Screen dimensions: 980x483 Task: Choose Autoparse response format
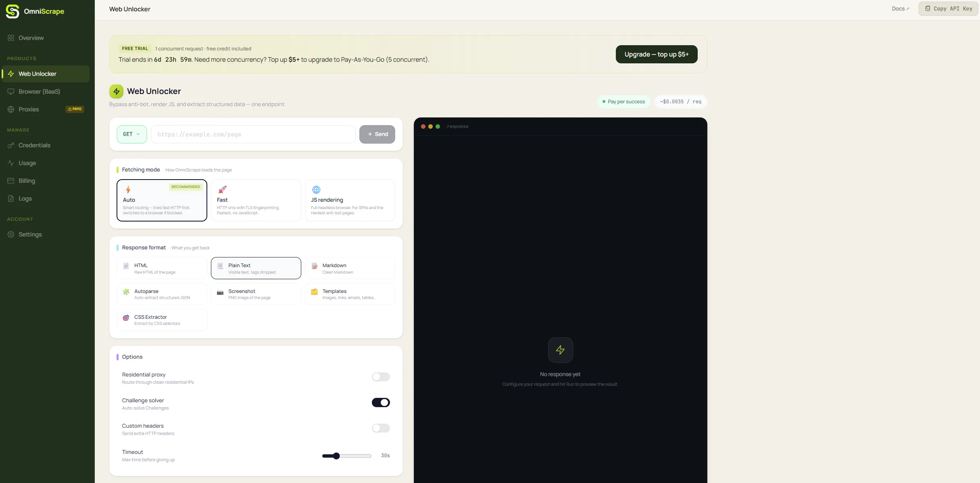click(x=162, y=294)
